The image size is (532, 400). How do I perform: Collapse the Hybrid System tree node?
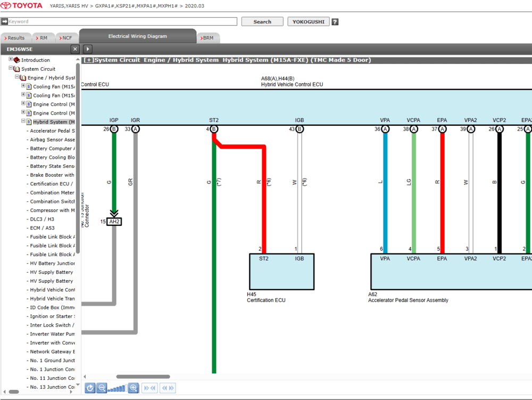23,121
